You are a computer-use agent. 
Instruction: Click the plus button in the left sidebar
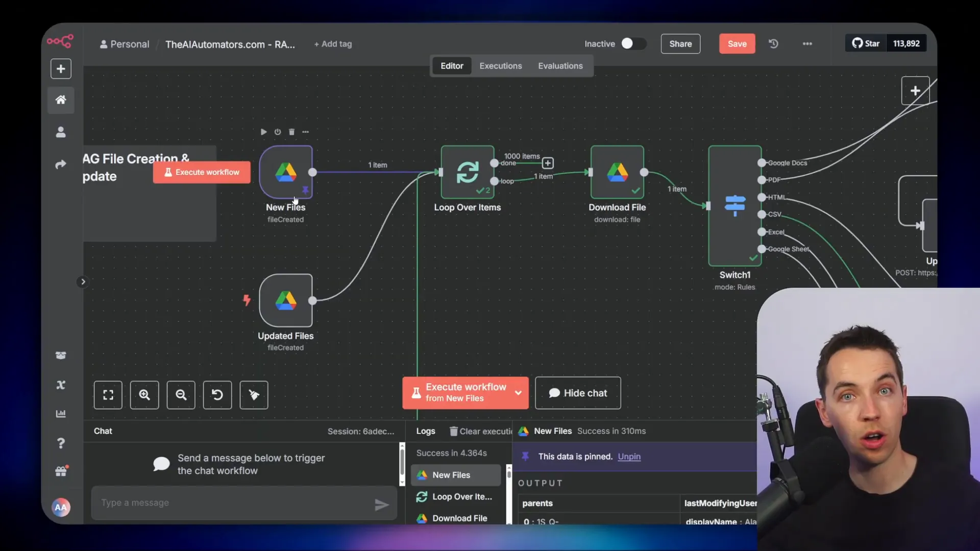61,69
